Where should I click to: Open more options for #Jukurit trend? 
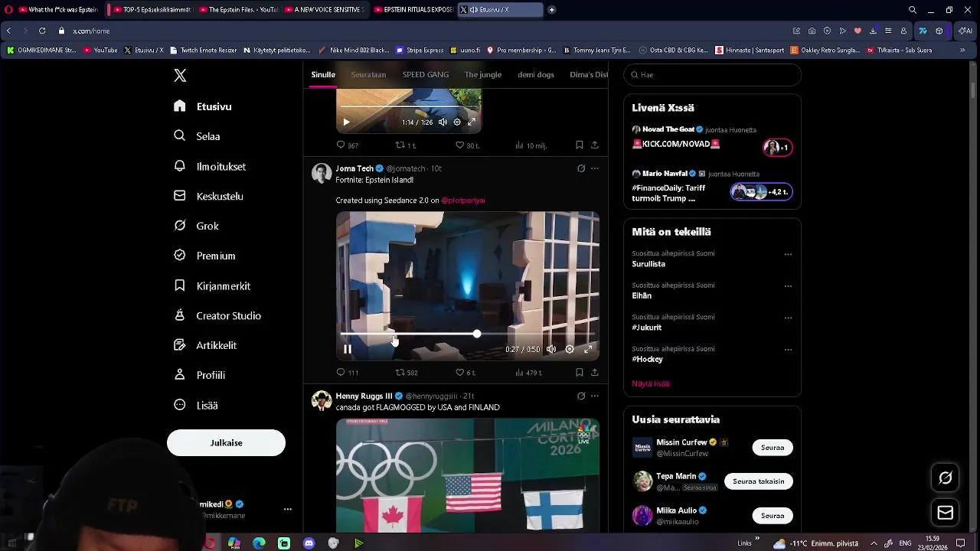point(788,318)
